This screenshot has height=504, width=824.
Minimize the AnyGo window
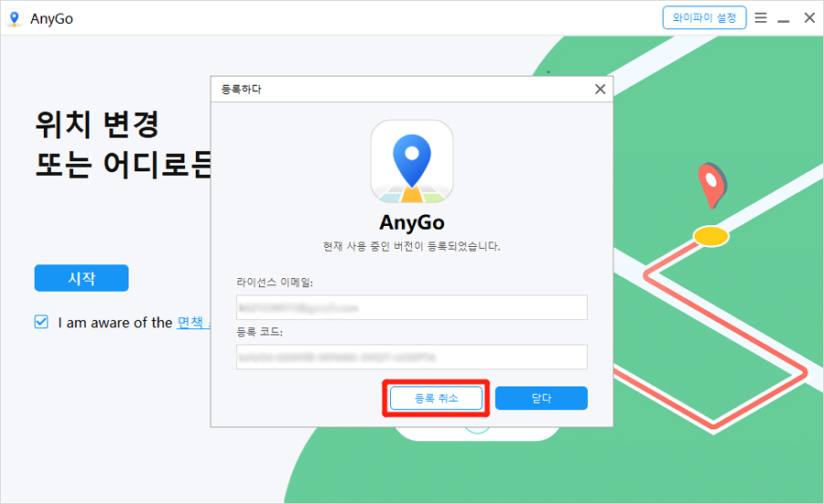tap(784, 19)
